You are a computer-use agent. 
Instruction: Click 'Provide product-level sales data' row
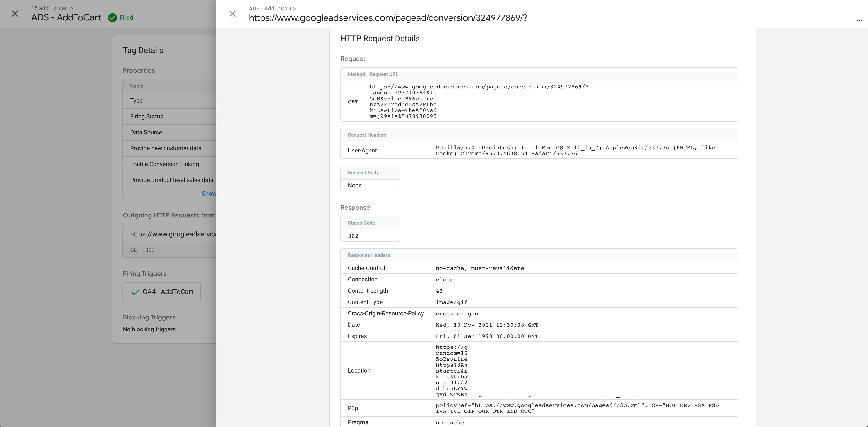tap(169, 180)
